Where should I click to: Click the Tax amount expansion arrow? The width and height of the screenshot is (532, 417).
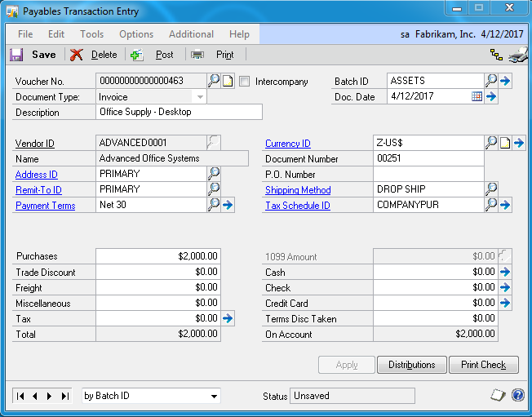[228, 318]
